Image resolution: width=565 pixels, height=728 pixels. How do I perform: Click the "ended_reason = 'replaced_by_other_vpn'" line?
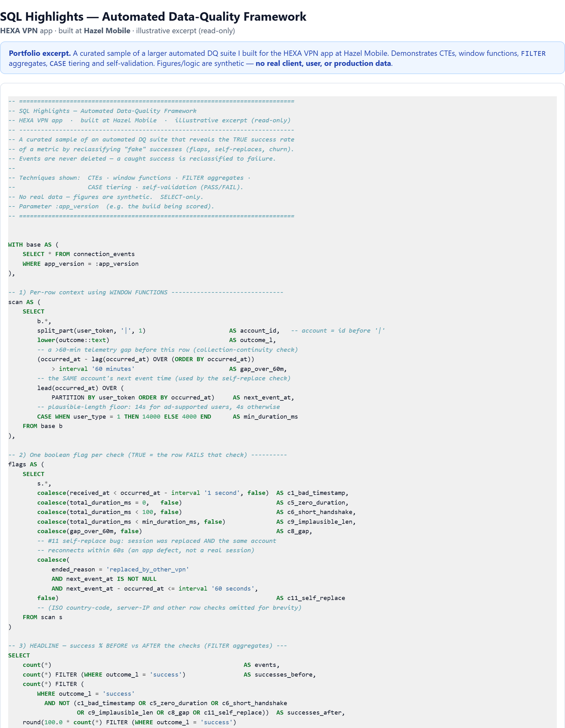(120, 569)
